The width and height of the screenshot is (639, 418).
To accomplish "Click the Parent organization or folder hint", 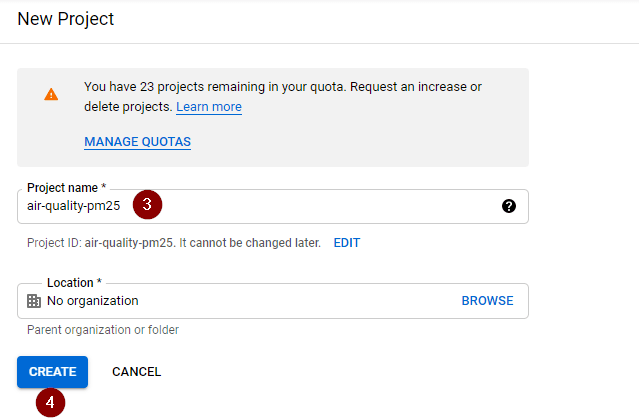I will [x=103, y=330].
